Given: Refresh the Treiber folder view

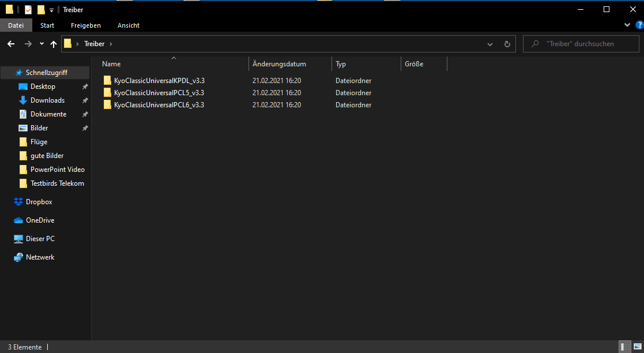Looking at the screenshot, I should pyautogui.click(x=507, y=44).
